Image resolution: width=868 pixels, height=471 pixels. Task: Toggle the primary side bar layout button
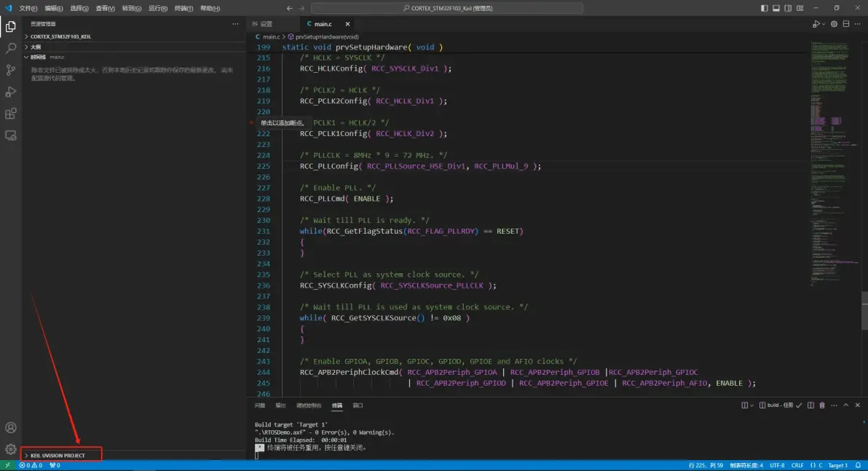tap(765, 8)
